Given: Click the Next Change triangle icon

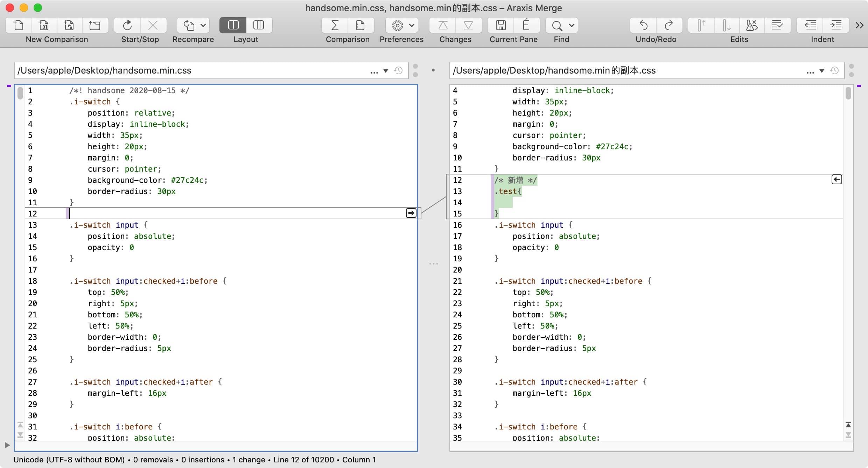Looking at the screenshot, I should coord(468,25).
